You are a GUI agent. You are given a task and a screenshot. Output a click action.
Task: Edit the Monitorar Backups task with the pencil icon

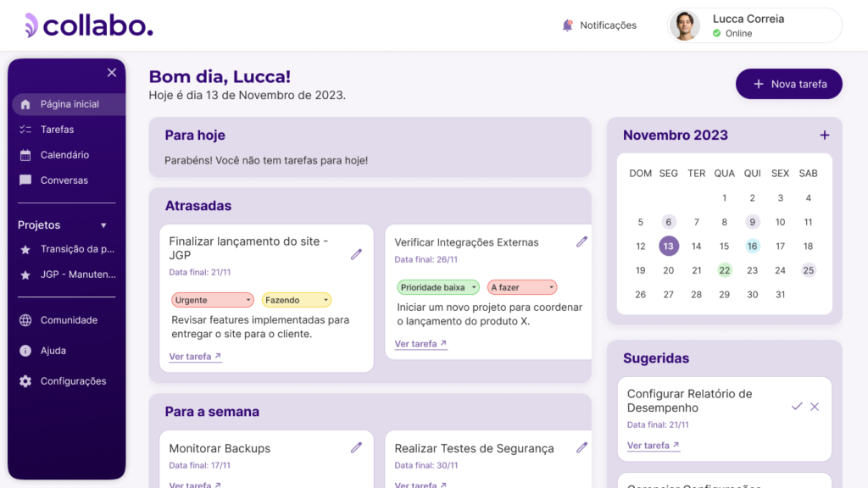click(x=356, y=447)
